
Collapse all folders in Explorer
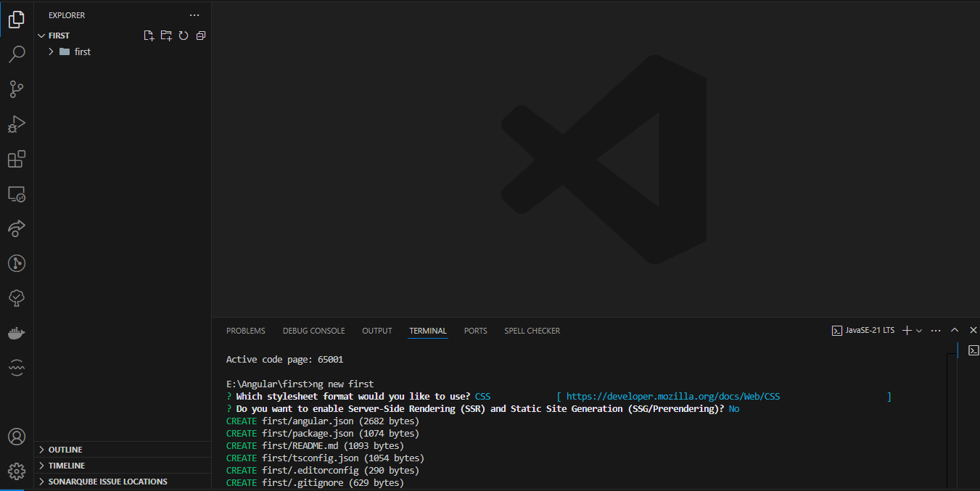tap(201, 36)
